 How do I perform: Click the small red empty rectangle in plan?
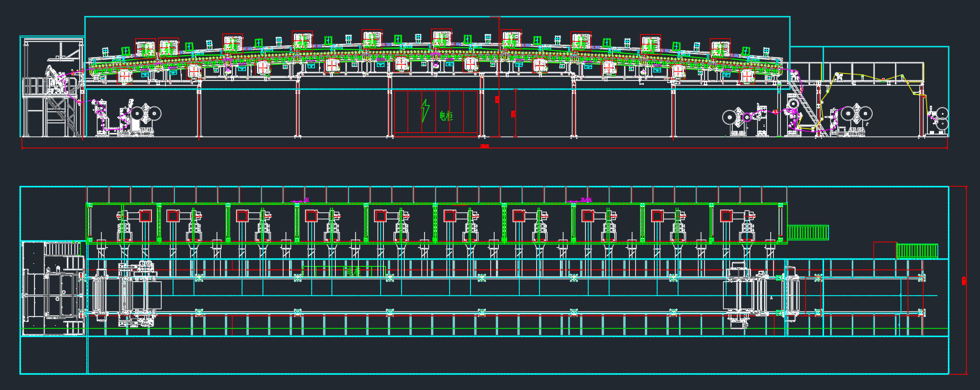885,250
